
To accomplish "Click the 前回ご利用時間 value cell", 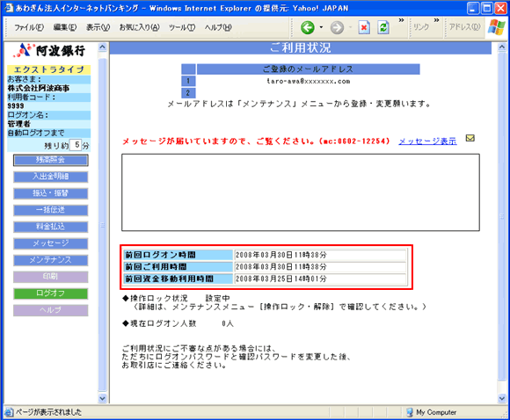I will 320,267.
